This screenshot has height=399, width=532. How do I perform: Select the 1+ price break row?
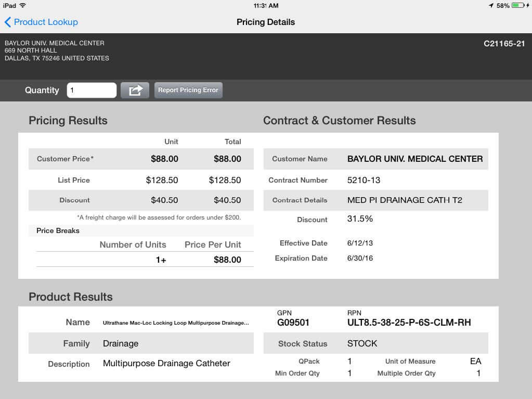pos(161,260)
